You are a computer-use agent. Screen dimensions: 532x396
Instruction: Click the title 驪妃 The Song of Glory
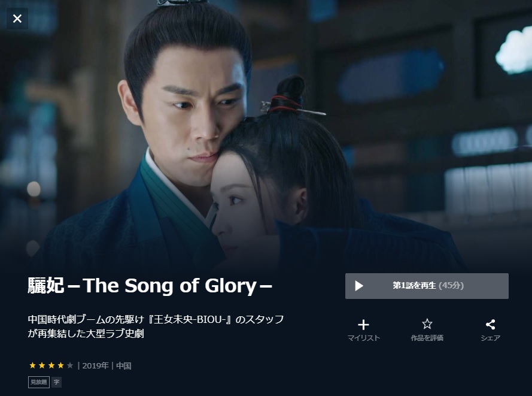point(150,286)
